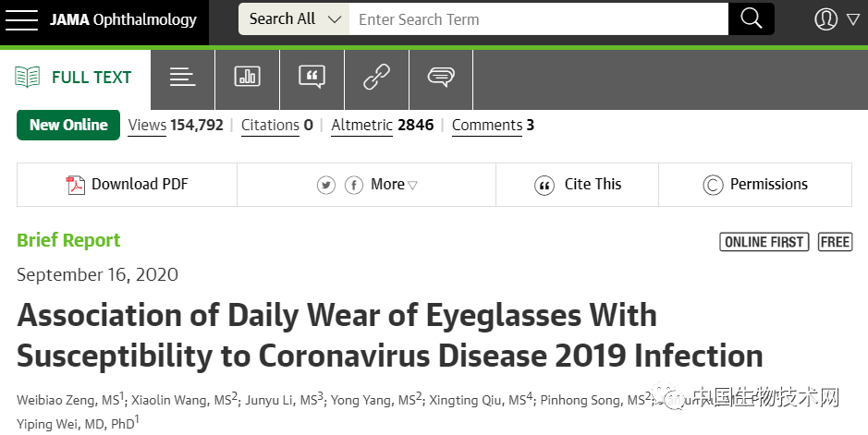Click the Enter Search Term field
Image resolution: width=868 pixels, height=435 pixels.
pyautogui.click(x=538, y=19)
